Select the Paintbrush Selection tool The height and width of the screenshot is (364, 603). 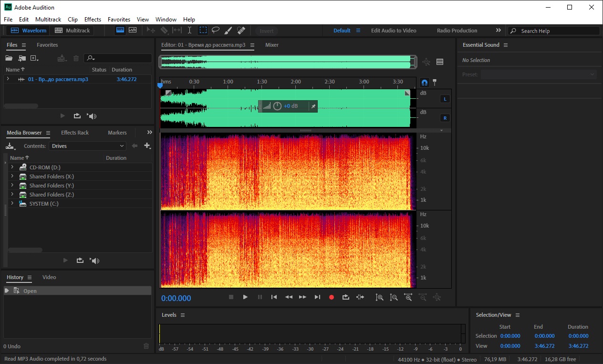[228, 31]
